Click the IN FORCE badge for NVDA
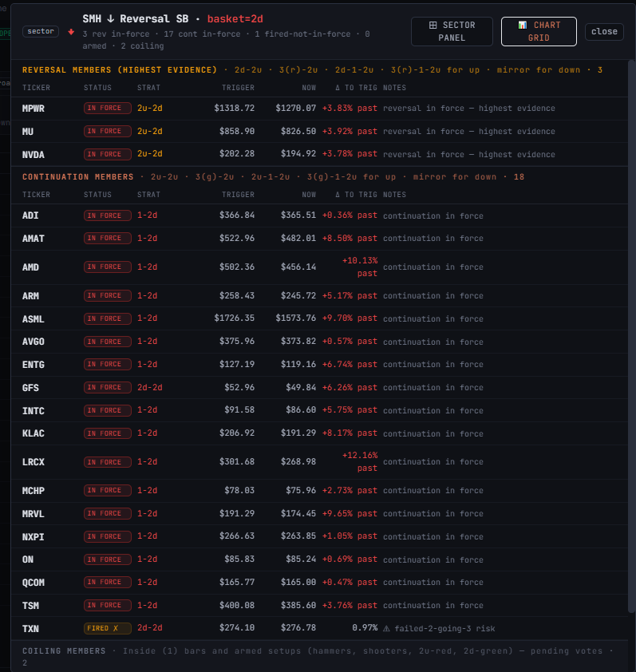This screenshot has width=636, height=672. pyautogui.click(x=107, y=154)
